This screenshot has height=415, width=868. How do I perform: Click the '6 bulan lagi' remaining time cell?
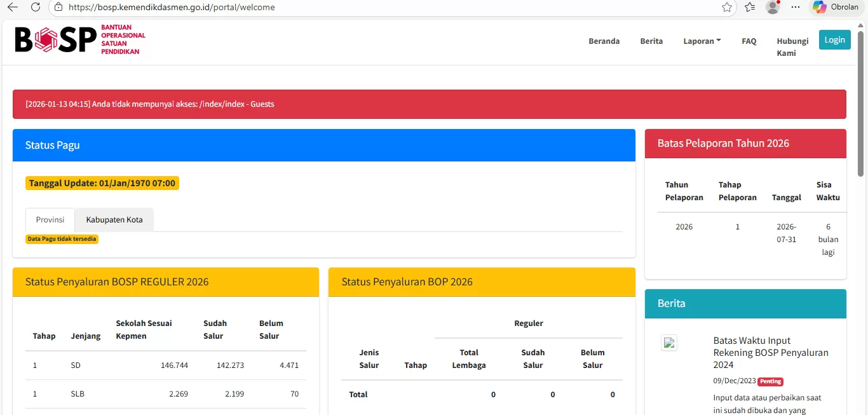pyautogui.click(x=828, y=240)
